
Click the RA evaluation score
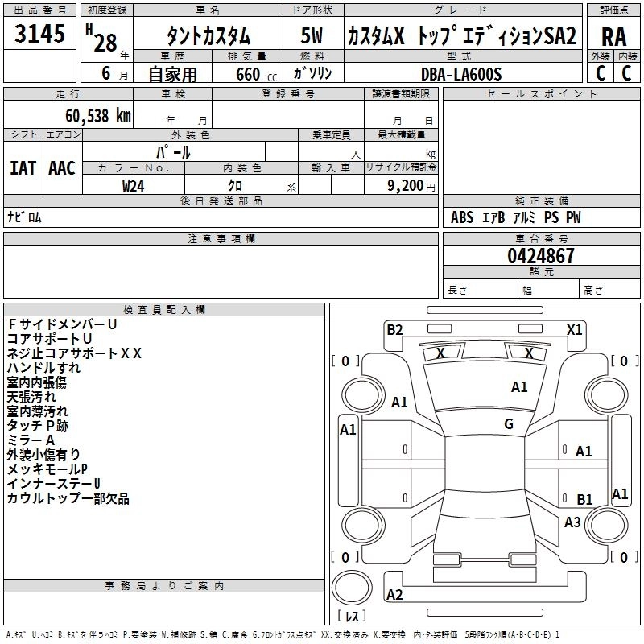613,36
